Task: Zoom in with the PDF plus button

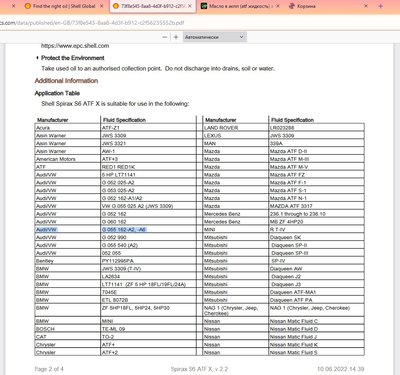Action: click(176, 37)
